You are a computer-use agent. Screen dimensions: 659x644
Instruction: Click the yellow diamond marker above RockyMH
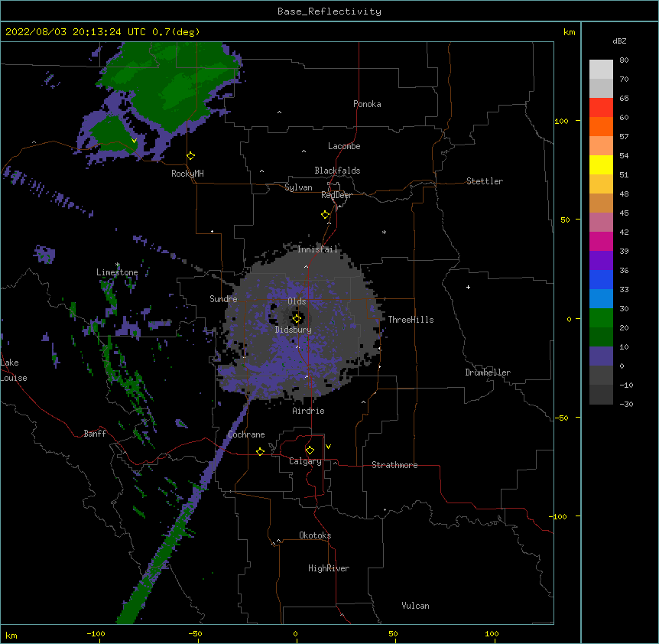point(191,156)
